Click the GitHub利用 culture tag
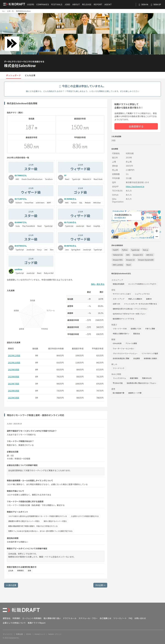The image size is (165, 644). click(117, 343)
